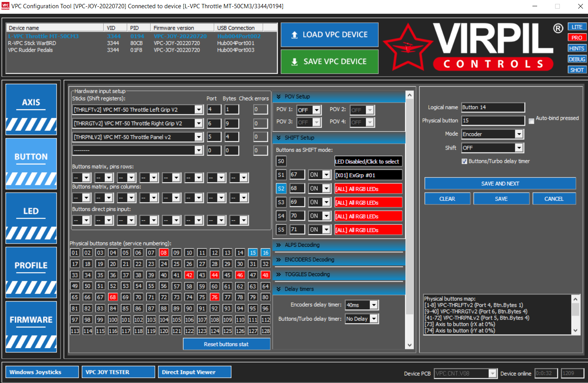Image resolution: width=588 pixels, height=383 pixels.
Task: Uncheck Buttons/Turbo delay timer checkbox
Action: (464, 161)
